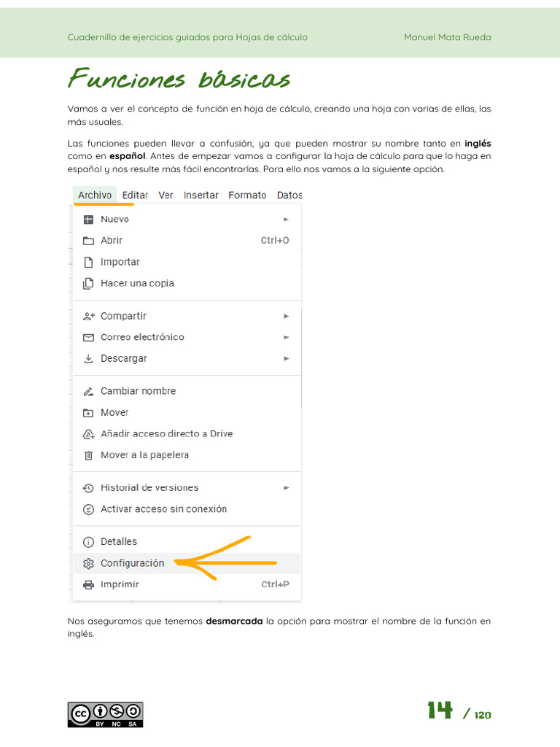Expand the Nuevo submenu arrow
Image resolution: width=560 pixels, height=747 pixels.
tap(287, 219)
